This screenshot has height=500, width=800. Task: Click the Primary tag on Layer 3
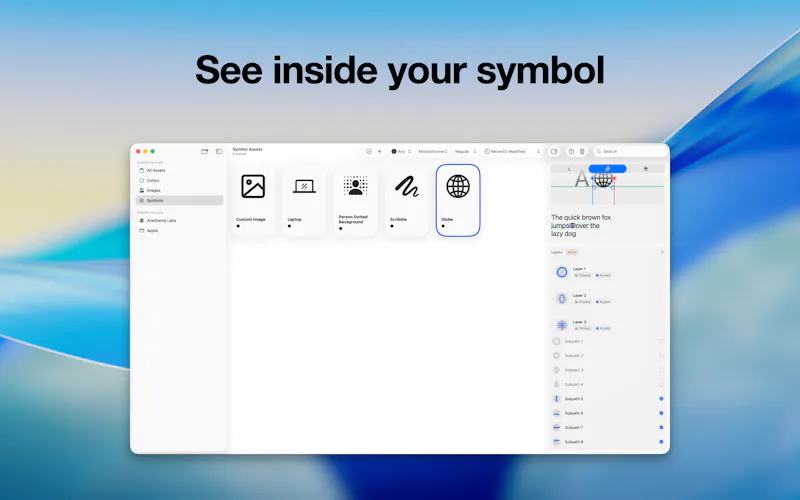pyautogui.click(x=583, y=329)
